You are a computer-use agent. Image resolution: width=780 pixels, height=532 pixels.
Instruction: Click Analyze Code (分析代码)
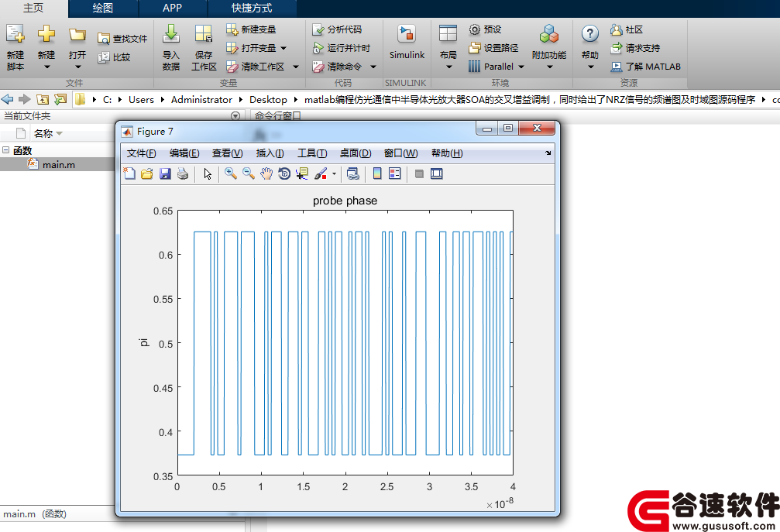pyautogui.click(x=337, y=29)
